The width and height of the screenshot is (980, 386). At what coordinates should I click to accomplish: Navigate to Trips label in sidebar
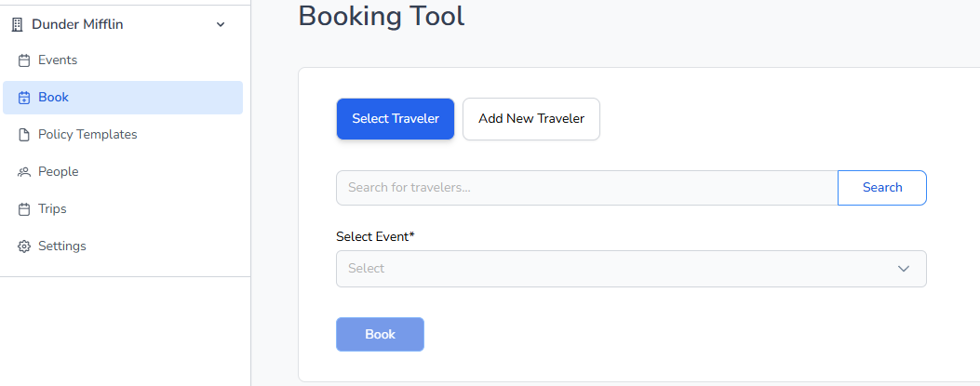[x=52, y=209]
